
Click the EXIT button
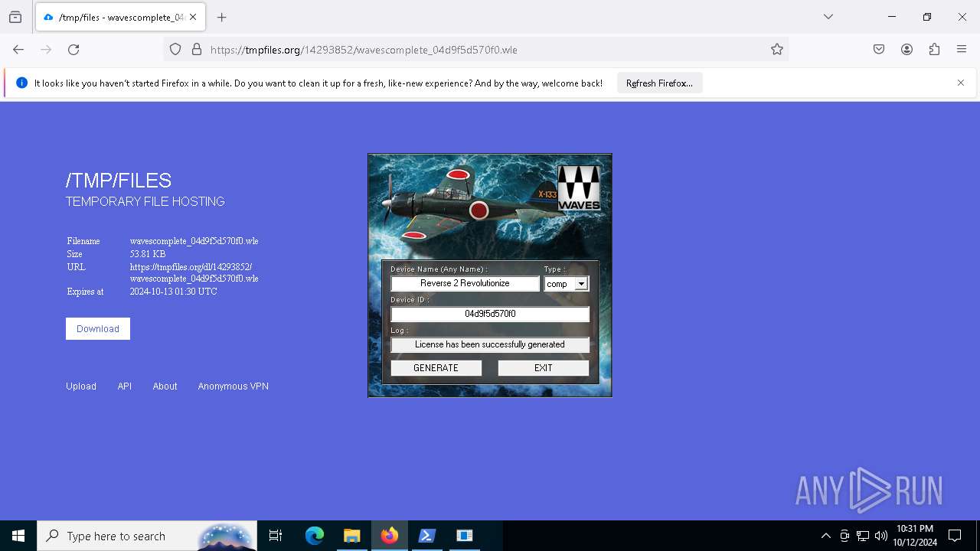544,368
